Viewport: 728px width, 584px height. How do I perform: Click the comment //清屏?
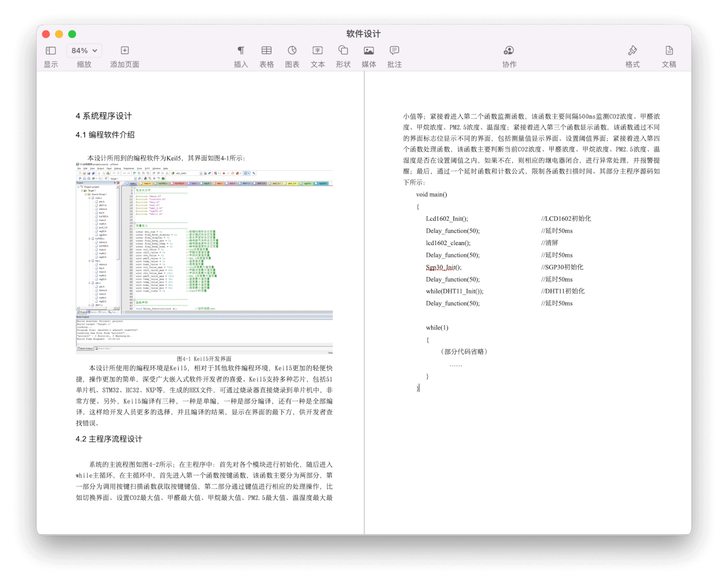click(550, 243)
